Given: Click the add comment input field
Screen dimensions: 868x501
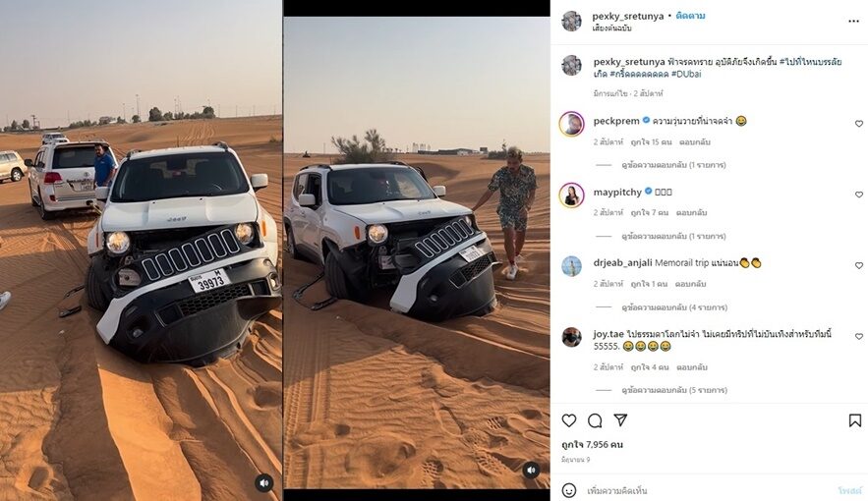Looking at the screenshot, I should (x=709, y=490).
